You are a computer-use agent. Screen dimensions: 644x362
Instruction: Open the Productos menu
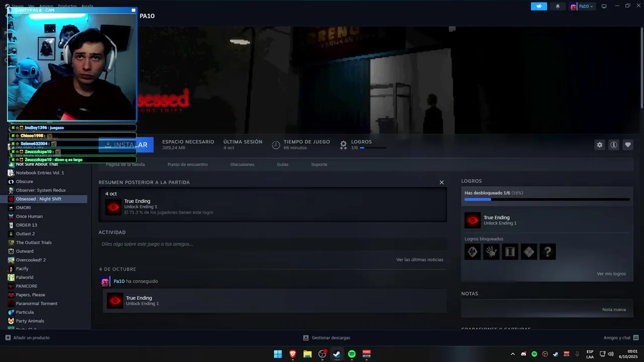tap(67, 6)
